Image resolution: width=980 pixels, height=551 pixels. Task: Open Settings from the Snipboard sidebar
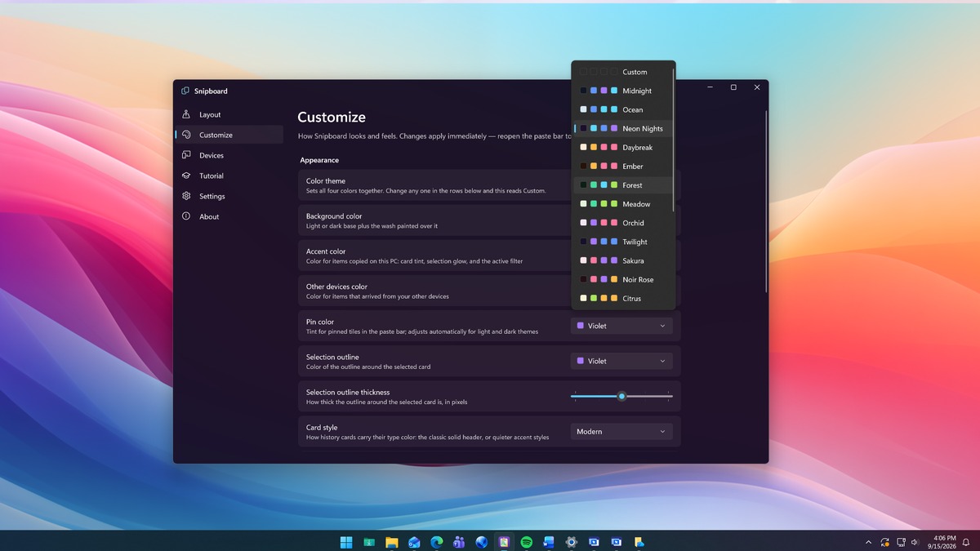click(x=229, y=196)
